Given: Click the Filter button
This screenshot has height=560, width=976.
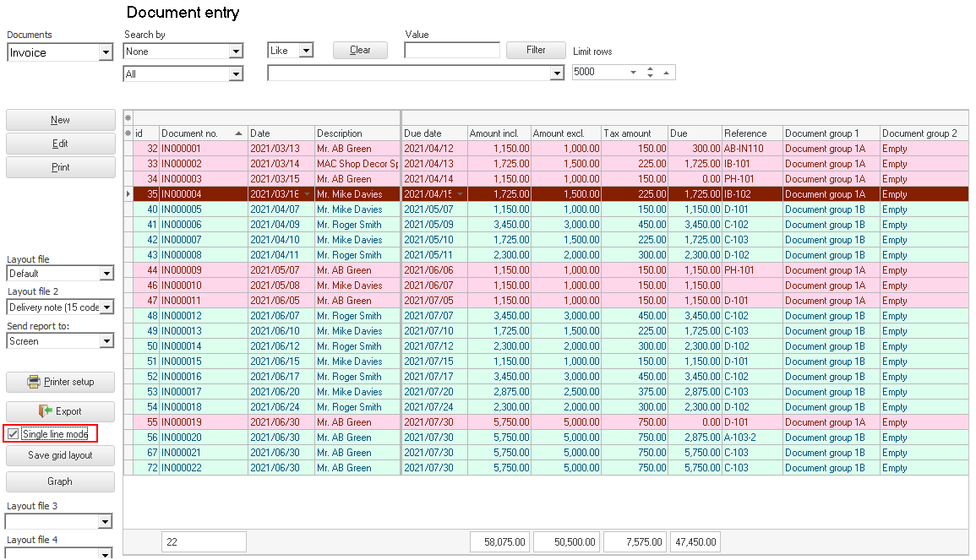Looking at the screenshot, I should point(536,50).
